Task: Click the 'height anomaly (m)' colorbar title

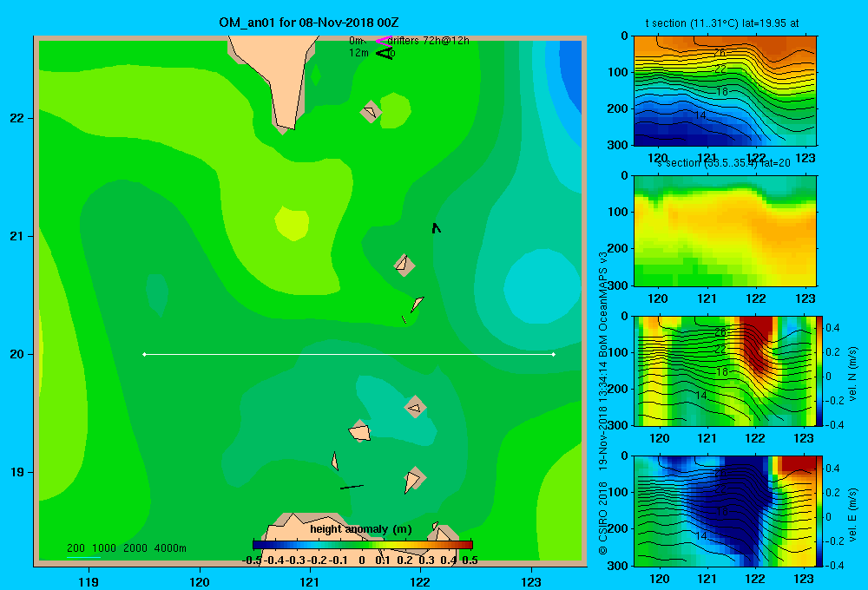Action: point(361,529)
